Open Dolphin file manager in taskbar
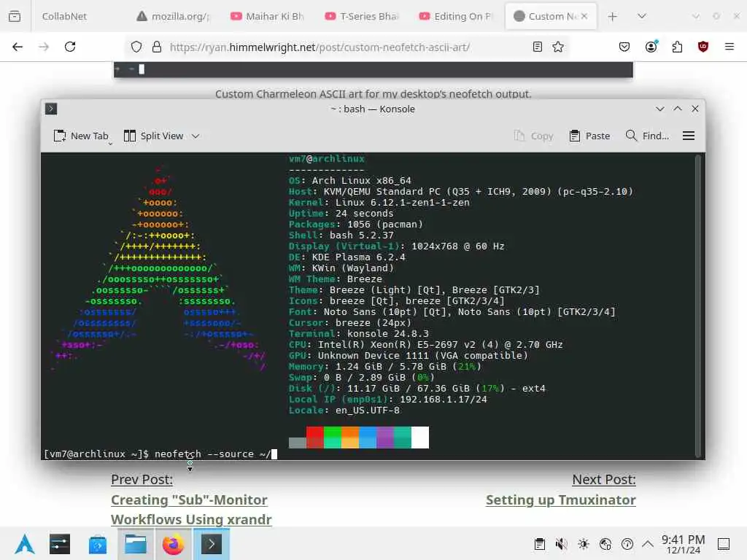 pos(136,544)
